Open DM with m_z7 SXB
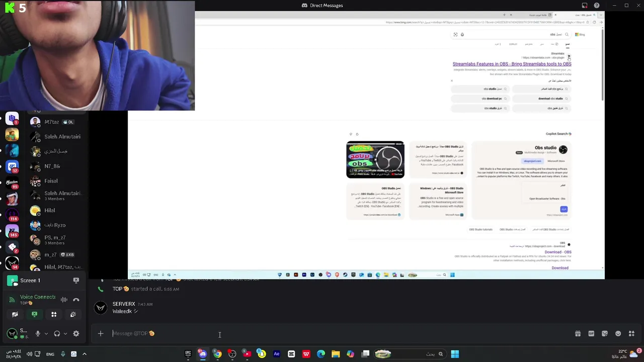This screenshot has width=644, height=362. (57, 254)
